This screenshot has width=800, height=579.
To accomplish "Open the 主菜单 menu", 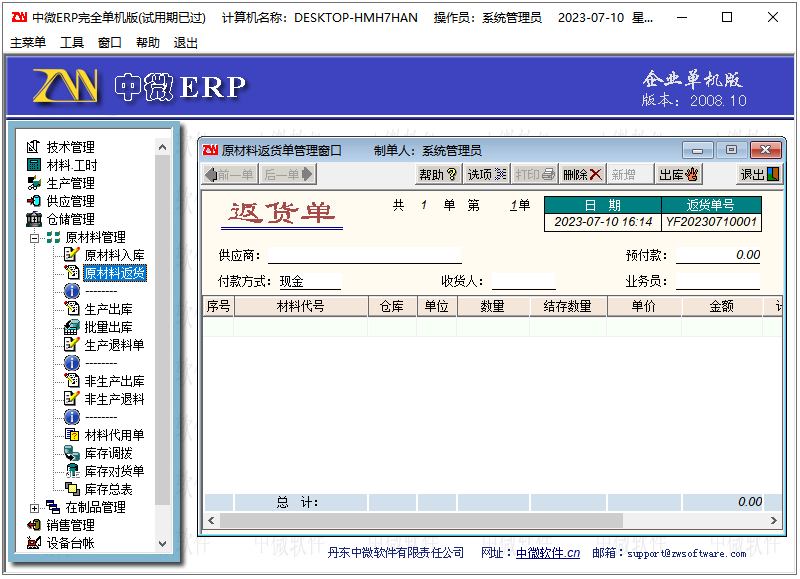I will pyautogui.click(x=28, y=43).
